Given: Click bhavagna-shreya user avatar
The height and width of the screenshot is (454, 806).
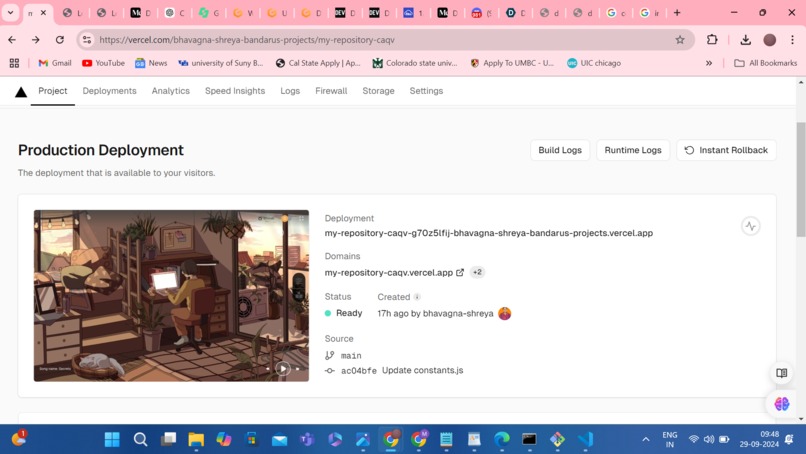Looking at the screenshot, I should pyautogui.click(x=505, y=313).
